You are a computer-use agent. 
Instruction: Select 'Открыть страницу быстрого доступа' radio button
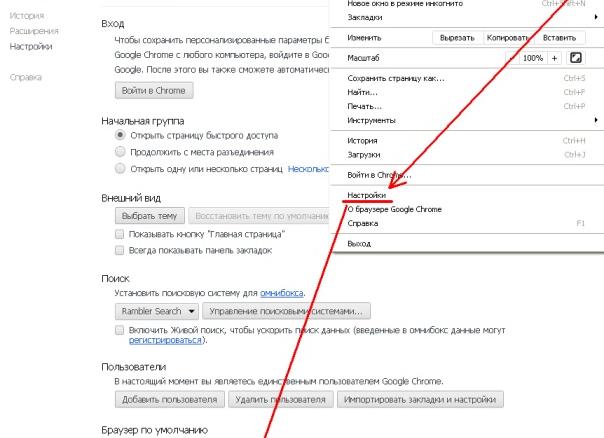click(120, 135)
